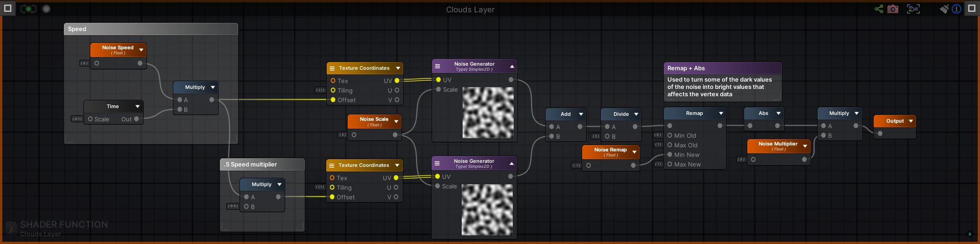Collapse the lower Noise Generator preview arrow
The height and width of the screenshot is (244, 980).
pos(511,163)
